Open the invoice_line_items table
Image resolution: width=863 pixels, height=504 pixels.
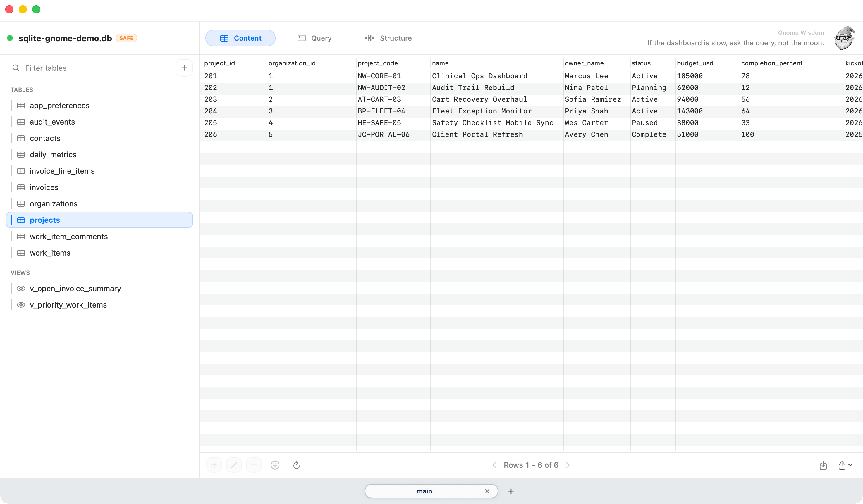click(x=99, y=171)
